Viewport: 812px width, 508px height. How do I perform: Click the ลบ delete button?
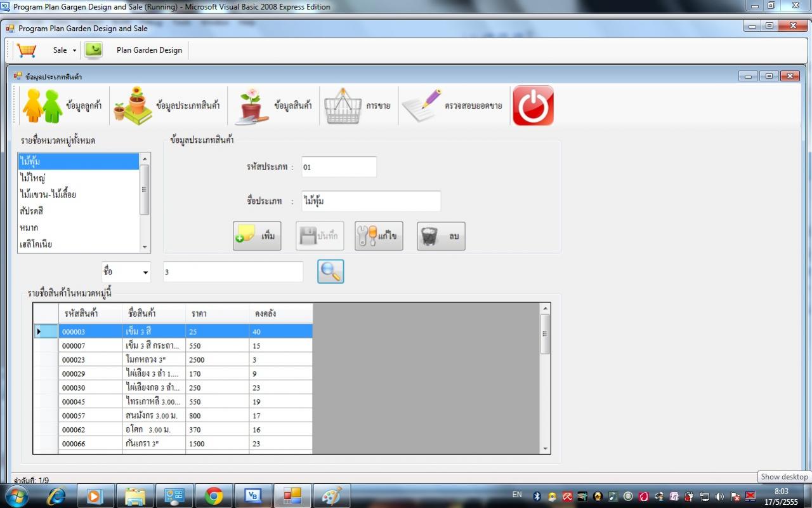441,236
